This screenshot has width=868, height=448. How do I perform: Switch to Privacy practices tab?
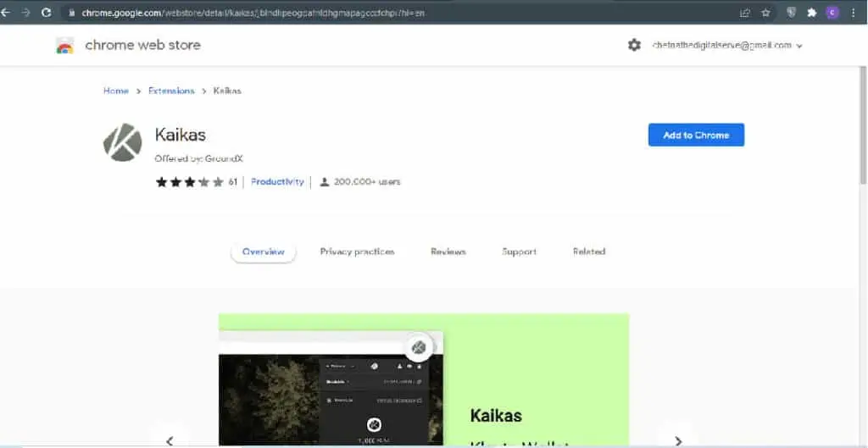357,252
